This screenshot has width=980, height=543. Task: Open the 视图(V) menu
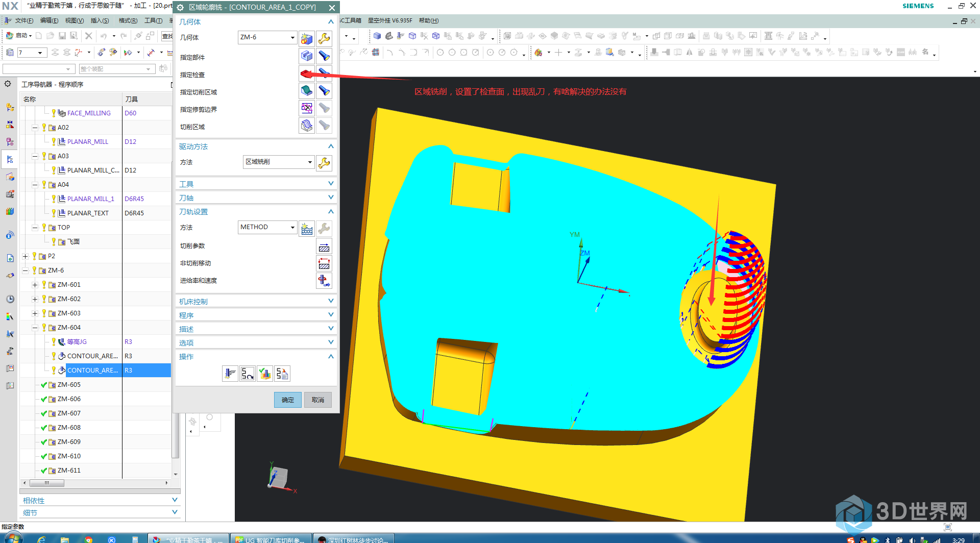coord(74,20)
